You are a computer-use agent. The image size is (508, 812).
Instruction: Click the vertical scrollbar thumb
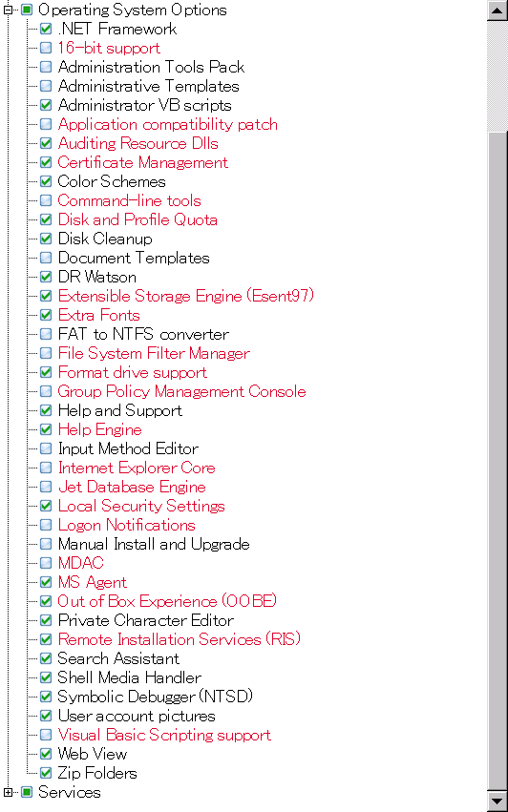(x=497, y=460)
